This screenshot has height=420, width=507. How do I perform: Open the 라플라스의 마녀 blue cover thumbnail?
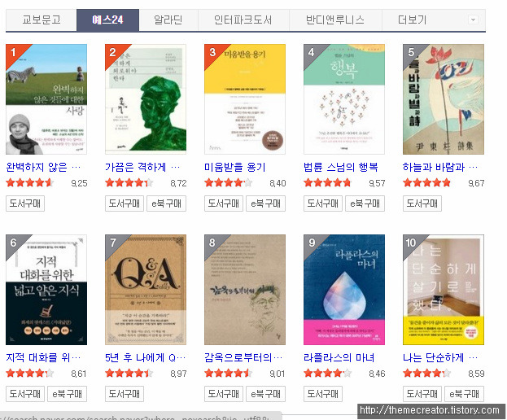point(344,290)
